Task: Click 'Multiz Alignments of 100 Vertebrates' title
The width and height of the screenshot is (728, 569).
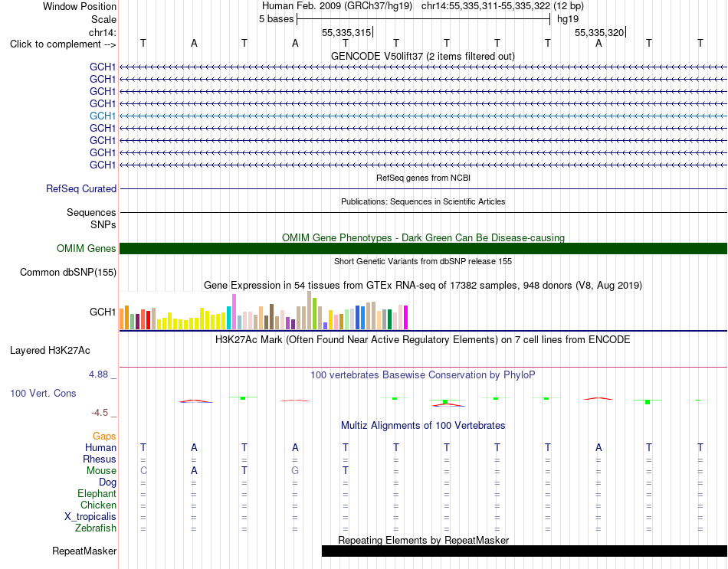Action: 423,425
